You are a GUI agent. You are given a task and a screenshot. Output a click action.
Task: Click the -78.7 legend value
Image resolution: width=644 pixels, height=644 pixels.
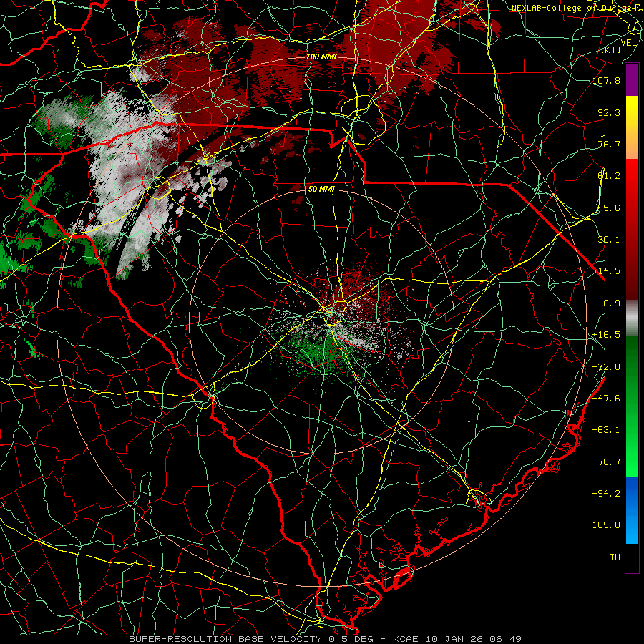(x=606, y=462)
